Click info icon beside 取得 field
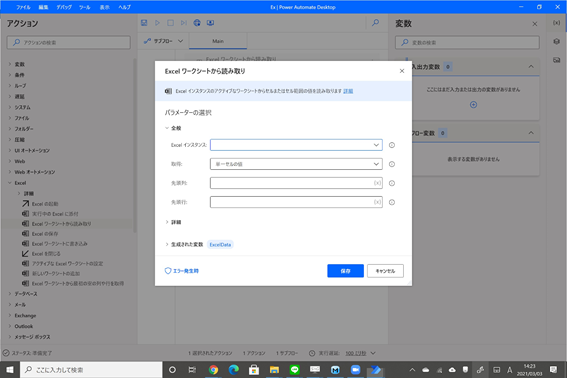 [x=392, y=164]
